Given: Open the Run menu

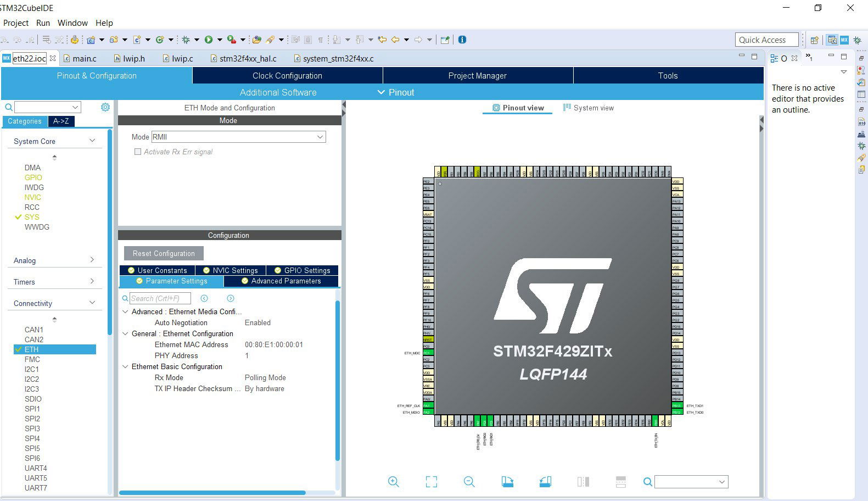Looking at the screenshot, I should [x=43, y=23].
